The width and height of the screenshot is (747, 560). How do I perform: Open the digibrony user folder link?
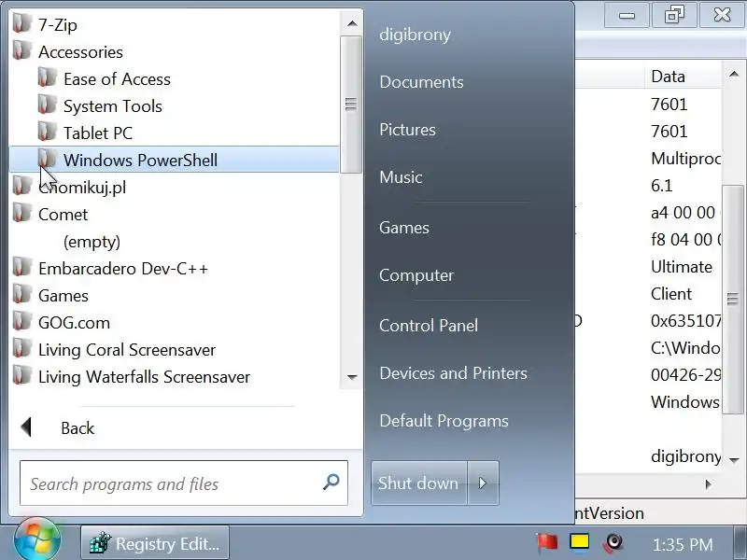click(x=415, y=35)
